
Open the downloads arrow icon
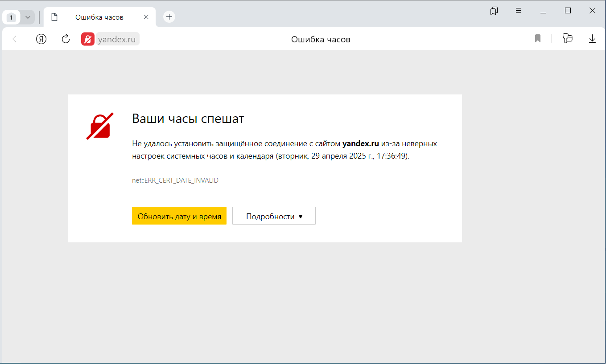[592, 39]
